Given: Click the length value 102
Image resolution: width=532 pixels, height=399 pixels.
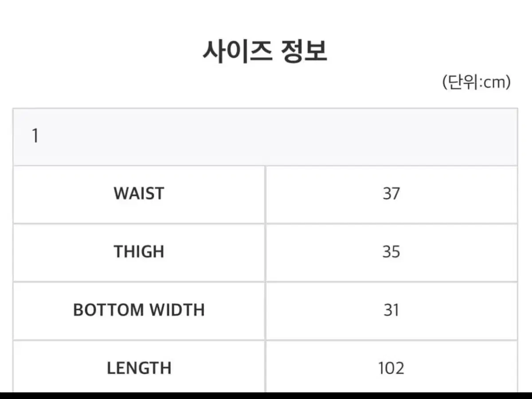Looking at the screenshot, I should point(391,367).
